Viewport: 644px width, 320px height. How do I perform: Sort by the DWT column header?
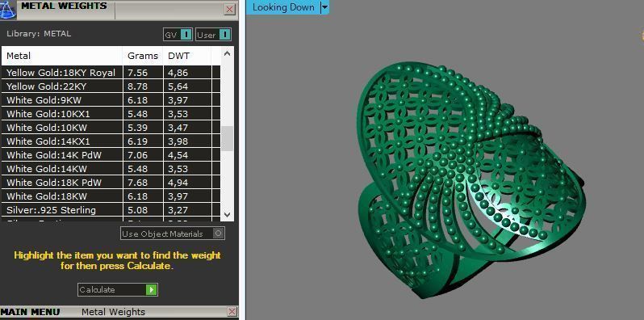click(x=187, y=56)
